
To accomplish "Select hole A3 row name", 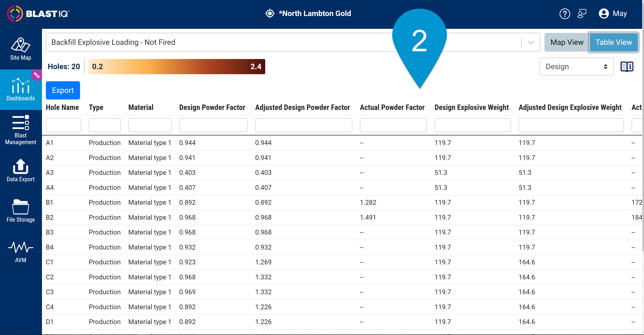I will [x=49, y=172].
